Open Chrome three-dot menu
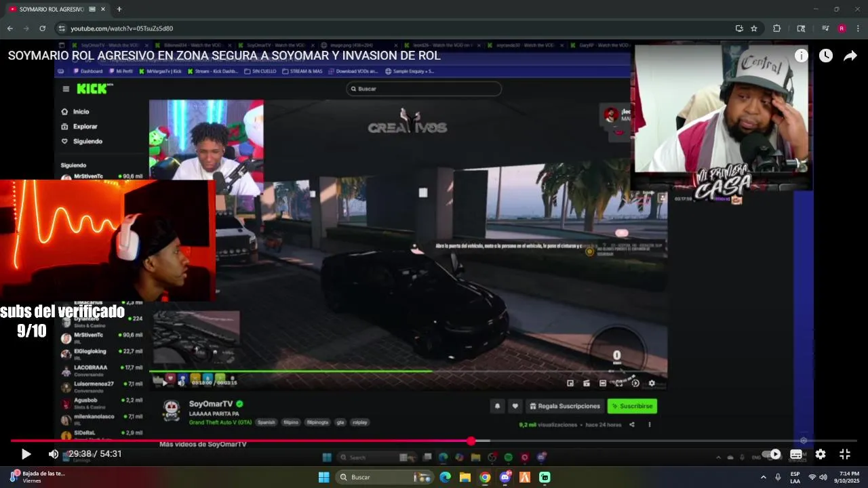The height and width of the screenshot is (488, 868). (858, 28)
